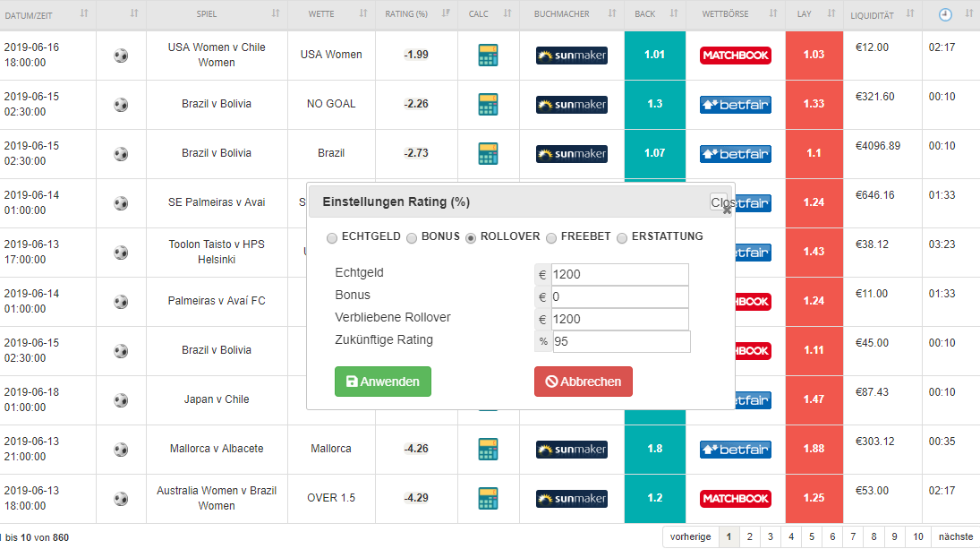Image resolution: width=980 pixels, height=549 pixels.
Task: Click Matchbook logo in USA Women row
Action: click(x=735, y=55)
